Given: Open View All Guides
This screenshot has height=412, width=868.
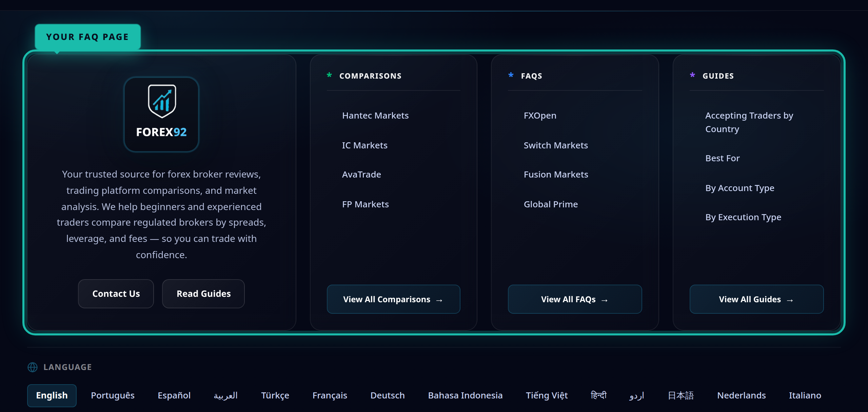Looking at the screenshot, I should (756, 300).
